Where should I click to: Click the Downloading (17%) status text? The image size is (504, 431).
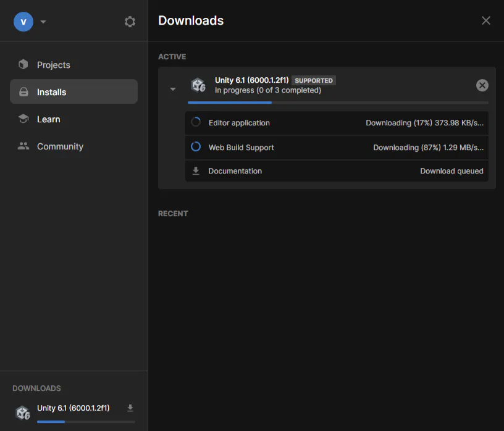pos(424,123)
